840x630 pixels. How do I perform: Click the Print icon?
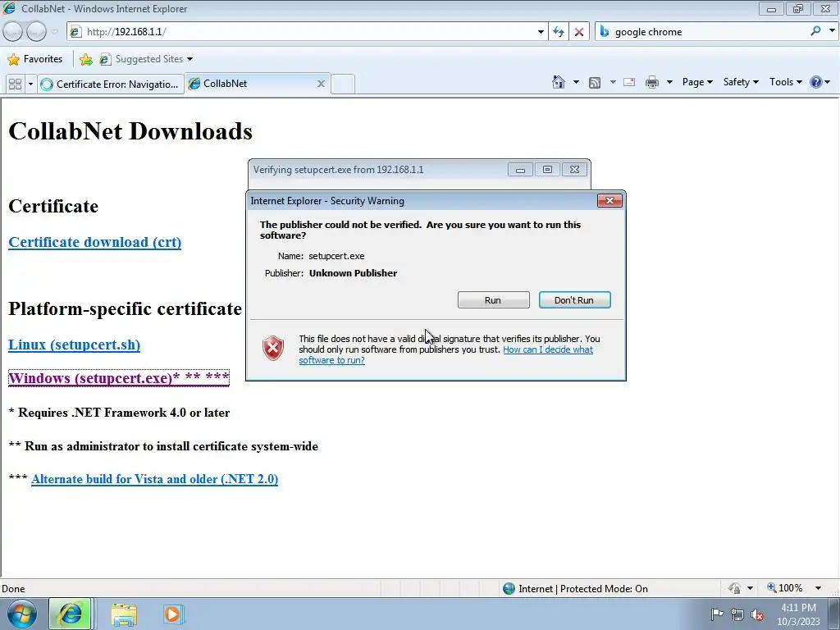(652, 82)
